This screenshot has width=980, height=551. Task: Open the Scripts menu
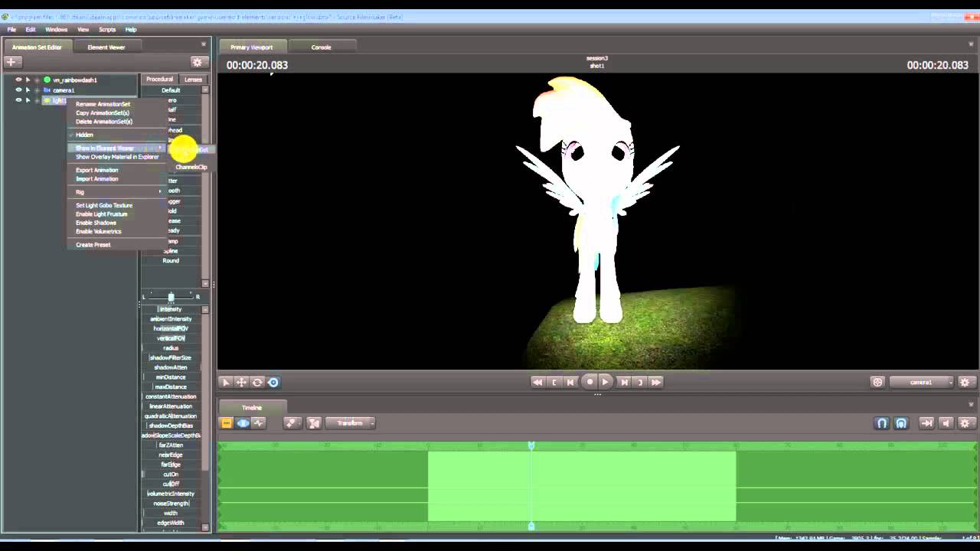tap(107, 30)
